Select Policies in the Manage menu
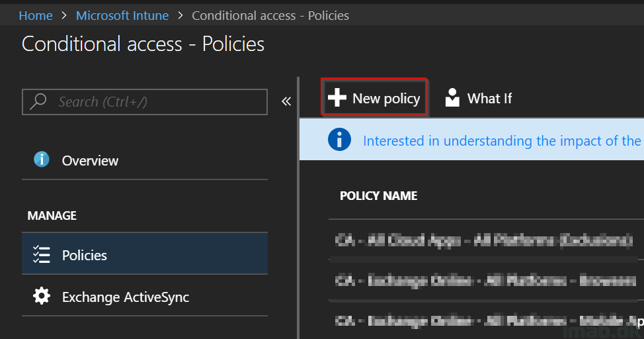Screen dimensions: 644x339 pyautogui.click(x=145, y=254)
